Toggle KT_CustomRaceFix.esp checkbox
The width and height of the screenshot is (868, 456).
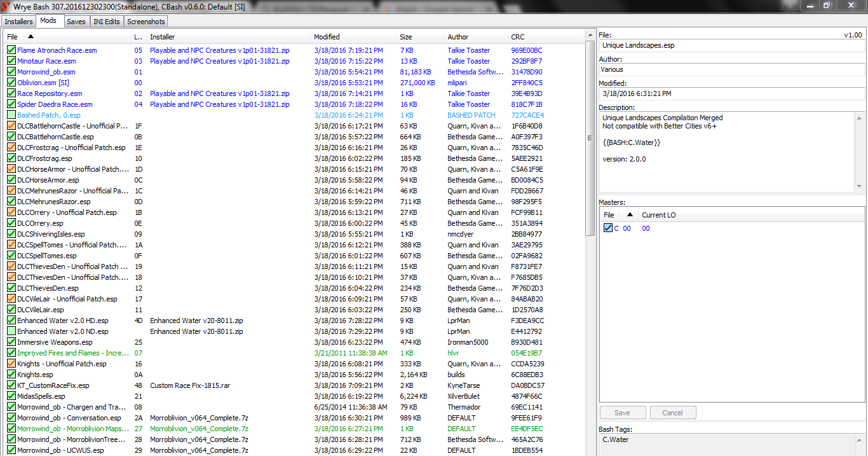11,385
